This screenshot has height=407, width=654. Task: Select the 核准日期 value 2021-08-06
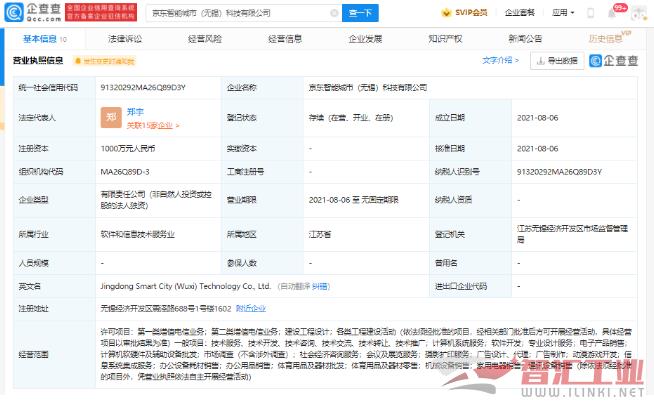click(537, 149)
